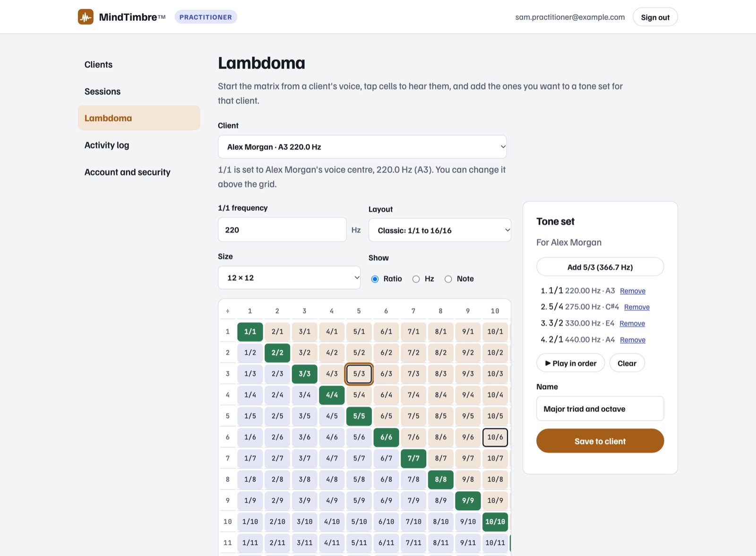Switch the grid display to Hz

(x=416, y=279)
